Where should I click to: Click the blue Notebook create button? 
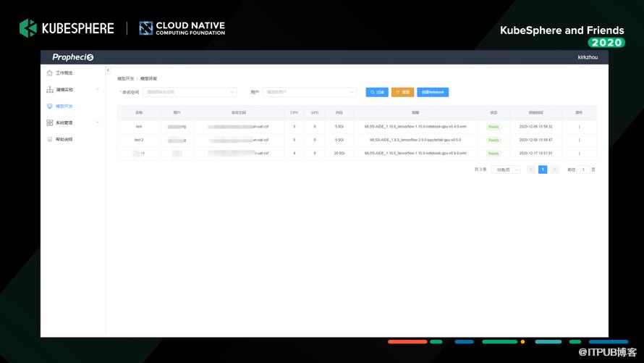(x=433, y=92)
